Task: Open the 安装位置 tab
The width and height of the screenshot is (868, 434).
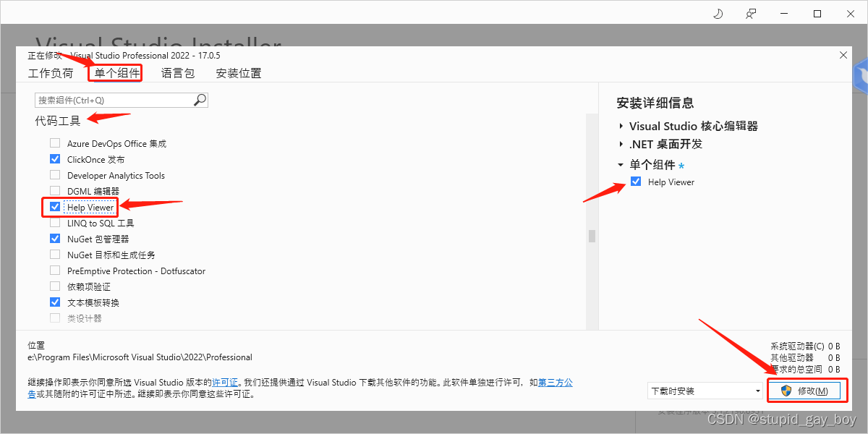Action: point(239,73)
